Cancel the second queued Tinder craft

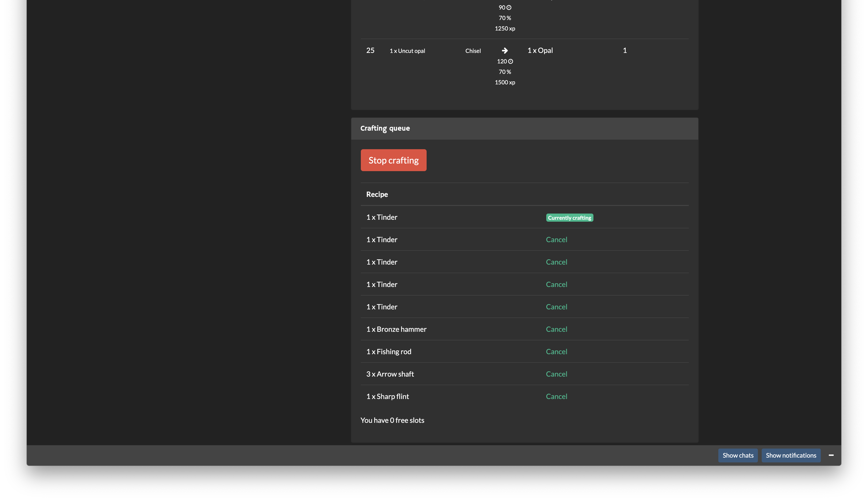coord(556,240)
